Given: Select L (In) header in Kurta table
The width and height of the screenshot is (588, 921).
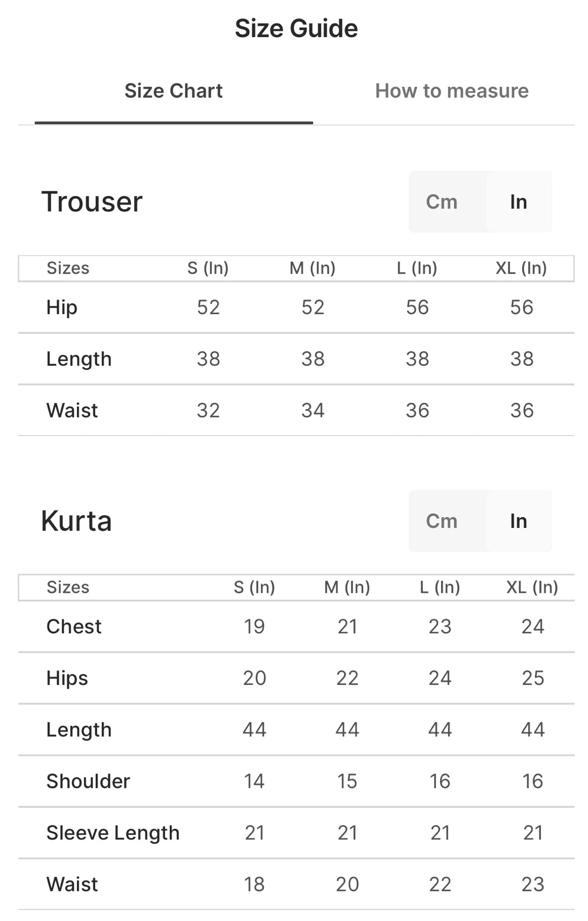Looking at the screenshot, I should point(440,587).
